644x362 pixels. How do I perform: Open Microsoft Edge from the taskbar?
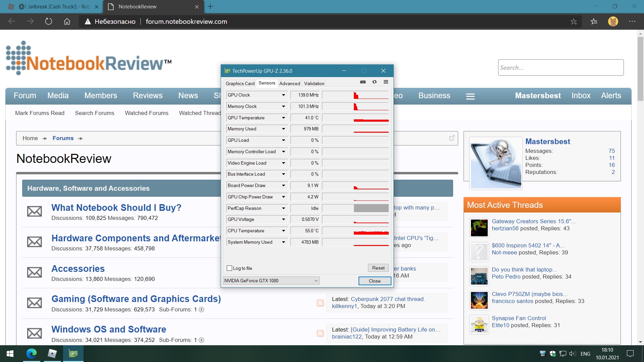[32, 354]
